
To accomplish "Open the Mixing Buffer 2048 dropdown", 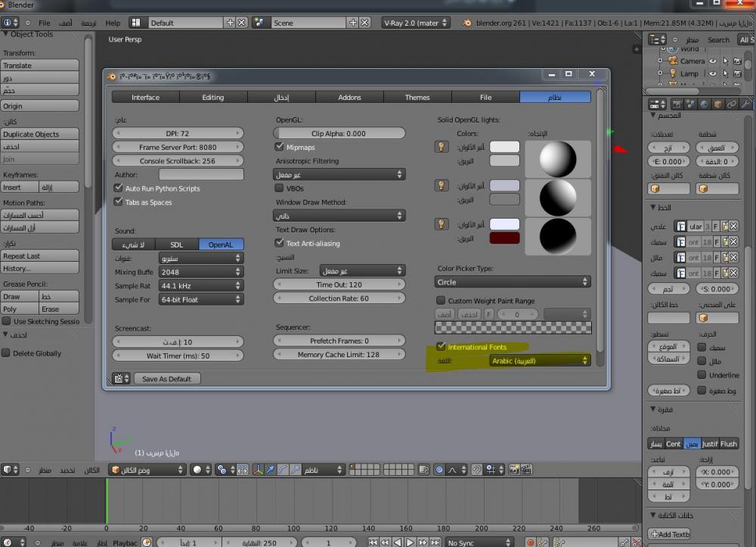I will (x=201, y=272).
